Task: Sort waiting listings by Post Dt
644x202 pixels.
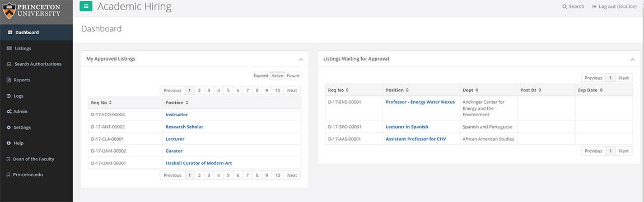Action: [546, 90]
